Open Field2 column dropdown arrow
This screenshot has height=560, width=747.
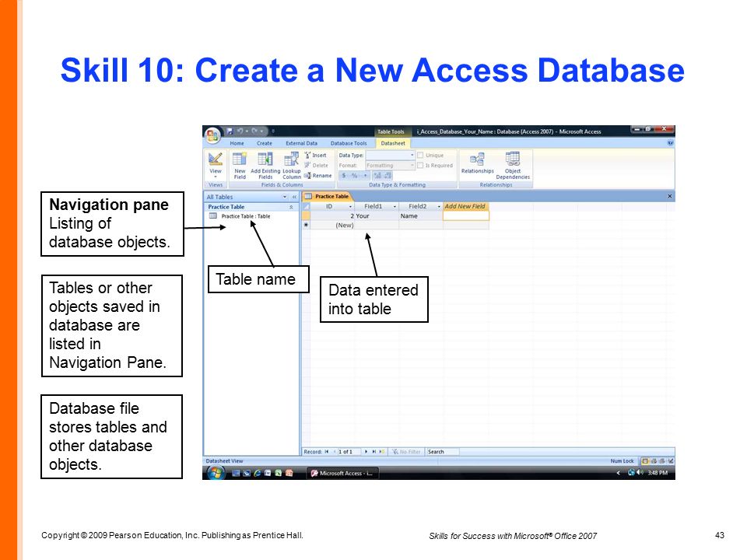tap(439, 207)
